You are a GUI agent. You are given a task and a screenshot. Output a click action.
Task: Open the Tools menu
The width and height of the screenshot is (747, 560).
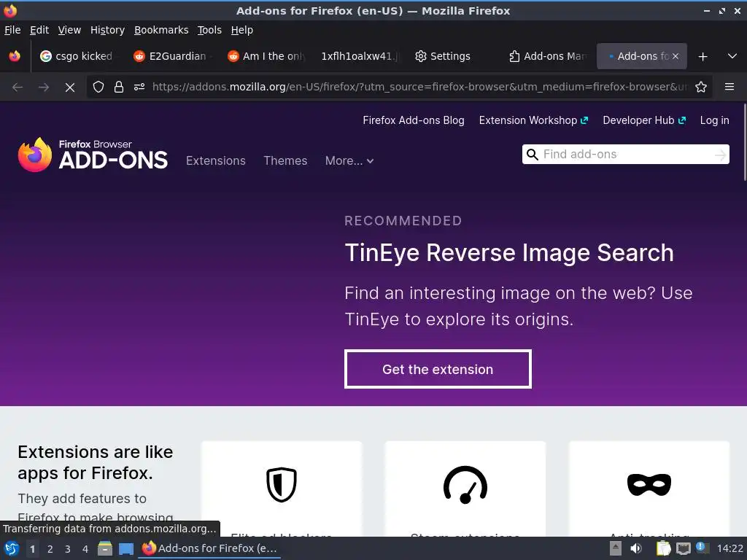point(209,30)
